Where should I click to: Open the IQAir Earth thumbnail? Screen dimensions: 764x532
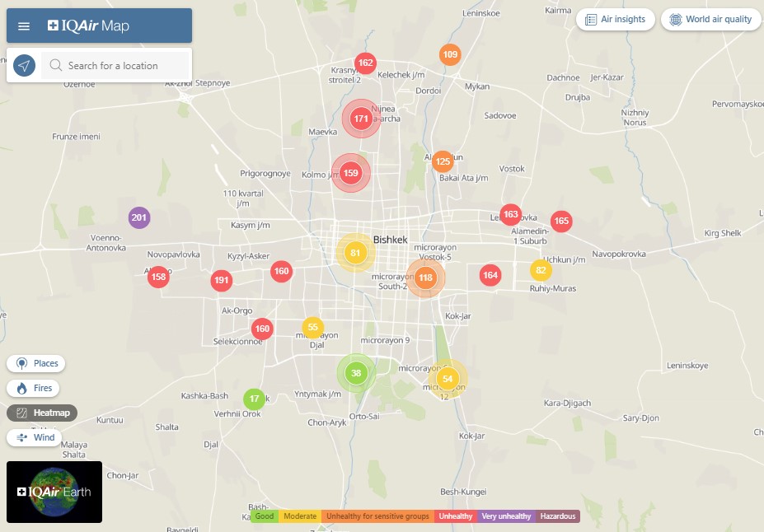[x=54, y=492]
